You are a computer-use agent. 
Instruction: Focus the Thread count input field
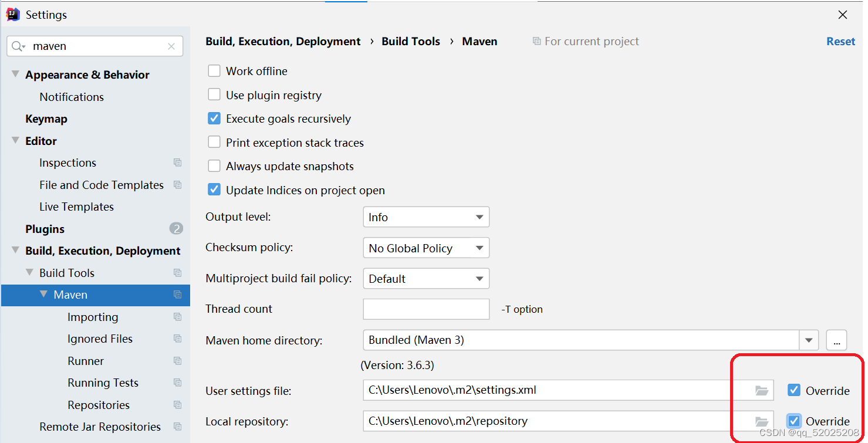pos(426,309)
